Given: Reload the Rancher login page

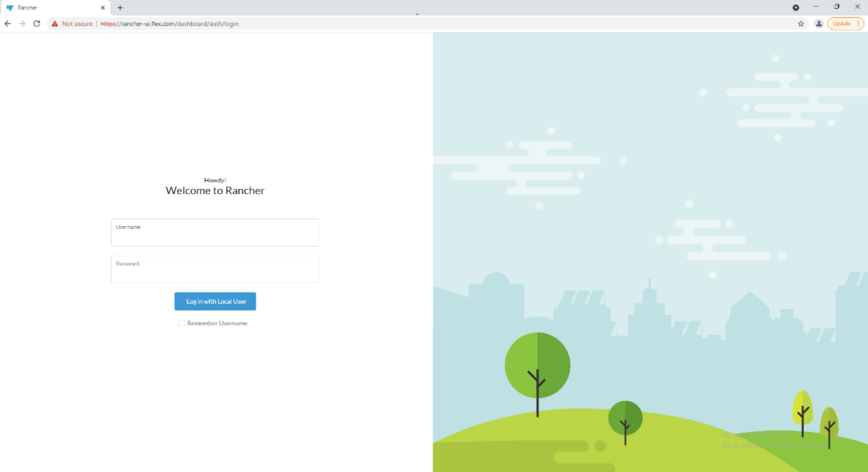Looking at the screenshot, I should pos(37,23).
